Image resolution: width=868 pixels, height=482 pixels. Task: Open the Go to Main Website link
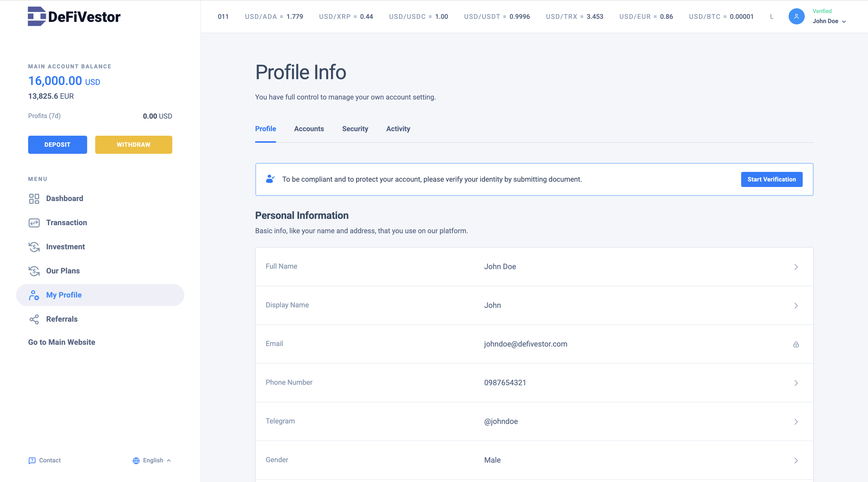[62, 342]
